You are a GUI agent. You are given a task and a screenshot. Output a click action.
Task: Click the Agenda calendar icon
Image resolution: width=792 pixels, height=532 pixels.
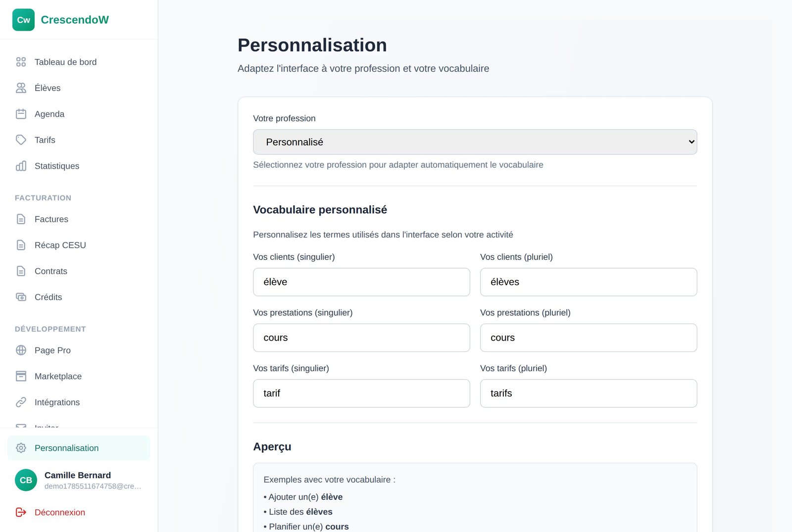21,114
